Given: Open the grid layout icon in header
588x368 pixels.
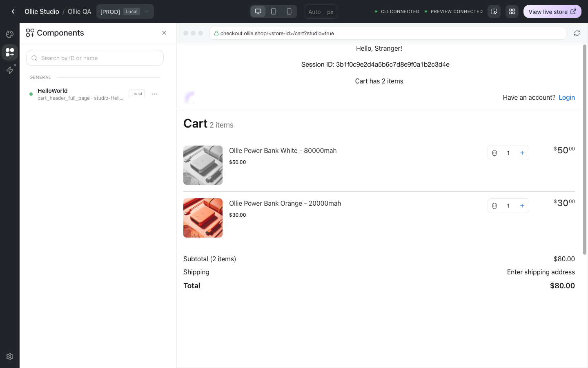Looking at the screenshot, I should pos(512,11).
